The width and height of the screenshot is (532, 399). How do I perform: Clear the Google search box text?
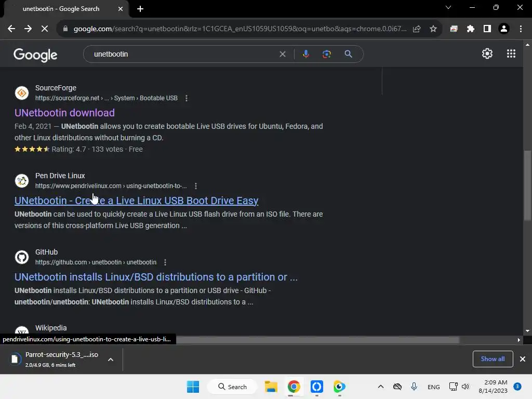click(282, 54)
